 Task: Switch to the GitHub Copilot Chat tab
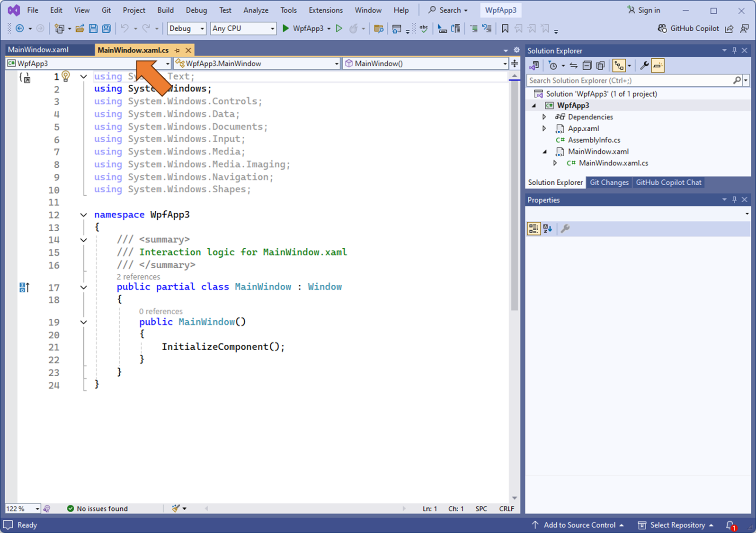pos(668,182)
